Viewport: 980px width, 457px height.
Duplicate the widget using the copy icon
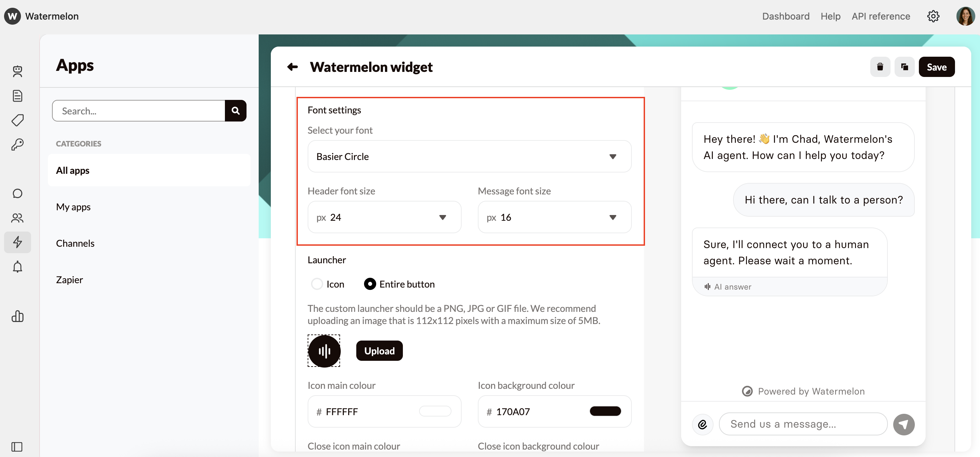tap(905, 66)
